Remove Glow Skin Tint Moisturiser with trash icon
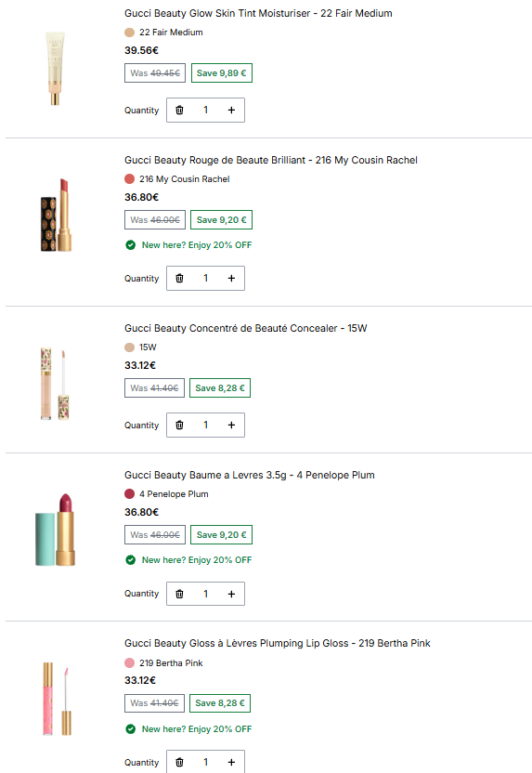 [180, 110]
